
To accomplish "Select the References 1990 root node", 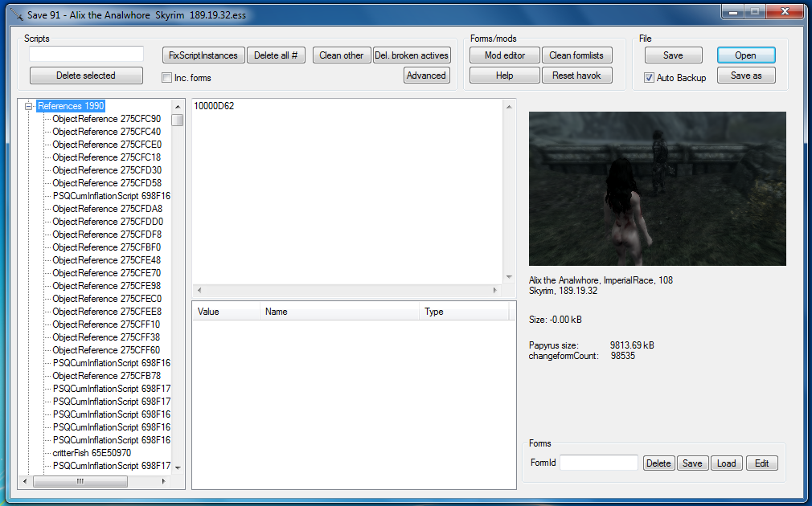I will tap(71, 106).
